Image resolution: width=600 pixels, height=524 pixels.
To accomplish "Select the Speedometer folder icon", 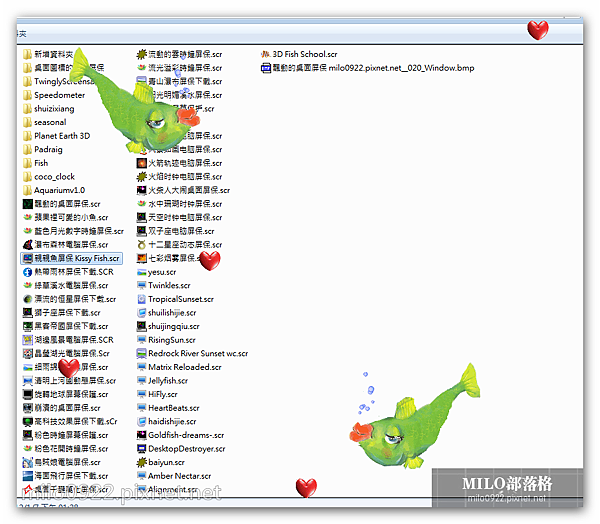I will click(27, 95).
